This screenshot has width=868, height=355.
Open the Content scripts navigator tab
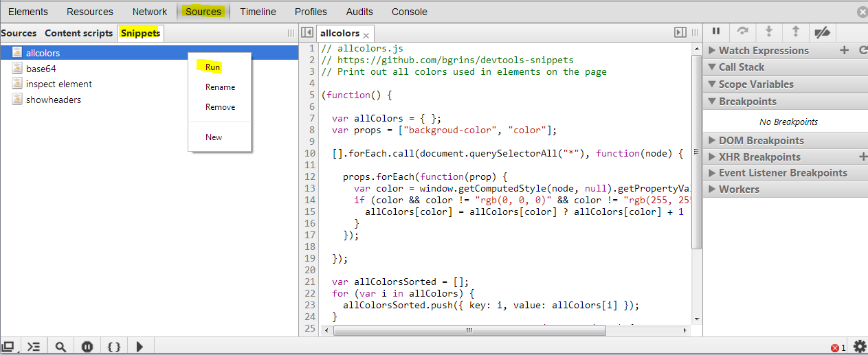point(78,33)
